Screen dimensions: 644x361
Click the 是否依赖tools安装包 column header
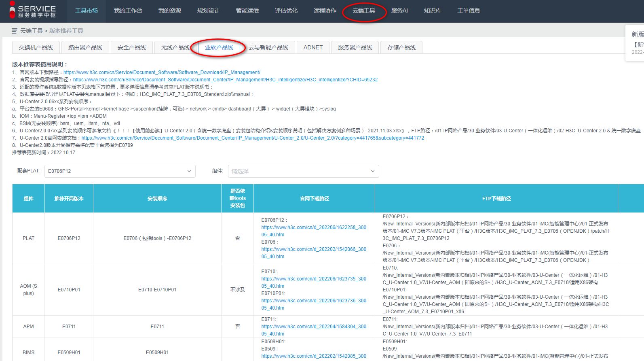click(238, 198)
